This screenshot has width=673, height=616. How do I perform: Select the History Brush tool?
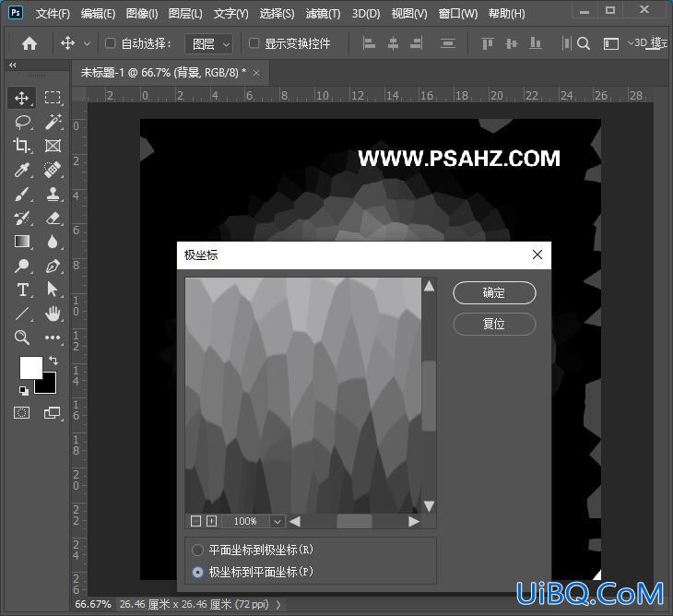[21, 218]
